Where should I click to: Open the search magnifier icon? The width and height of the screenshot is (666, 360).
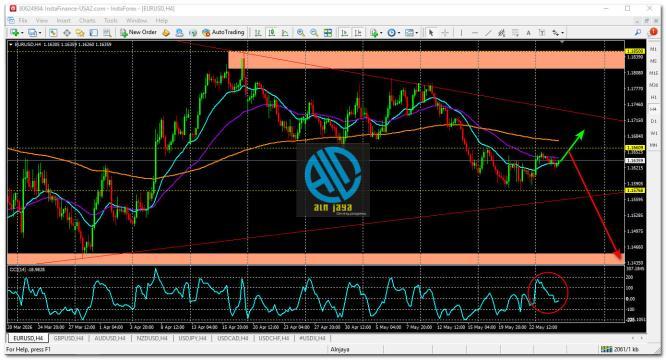[638, 32]
